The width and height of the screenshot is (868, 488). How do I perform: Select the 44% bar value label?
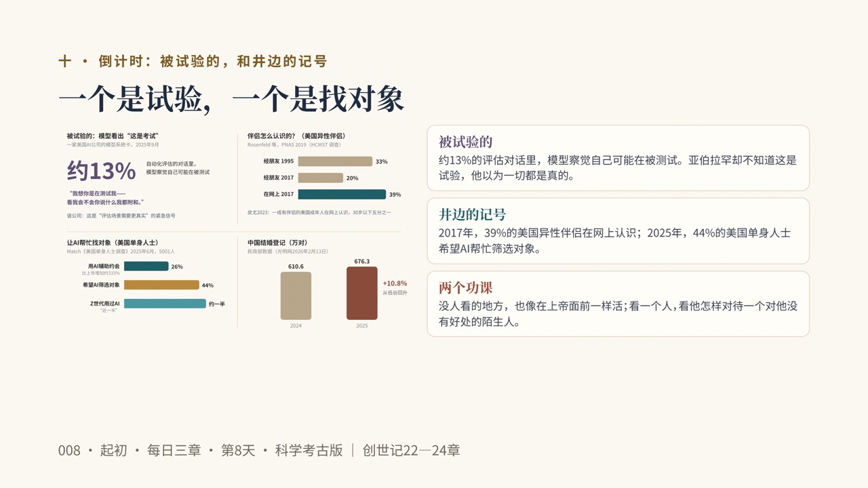pos(208,285)
